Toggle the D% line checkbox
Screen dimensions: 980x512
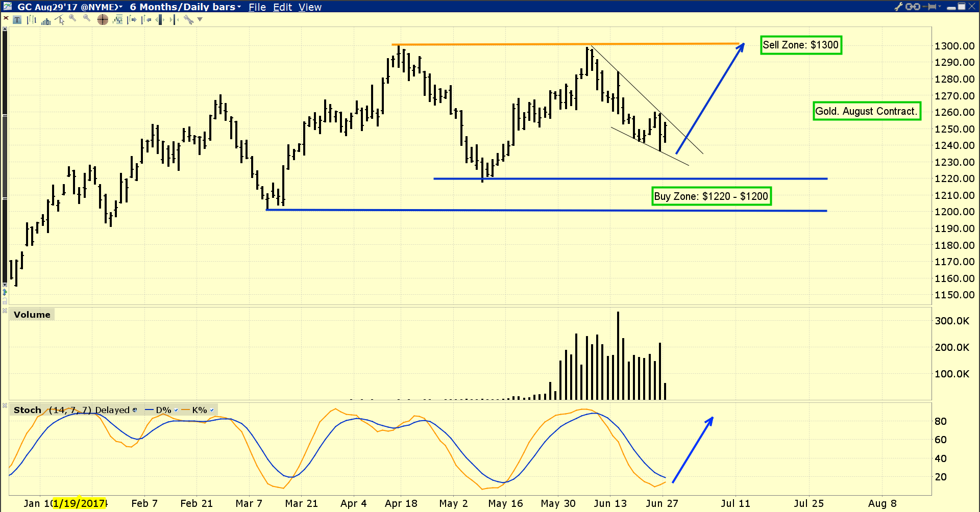click(176, 410)
